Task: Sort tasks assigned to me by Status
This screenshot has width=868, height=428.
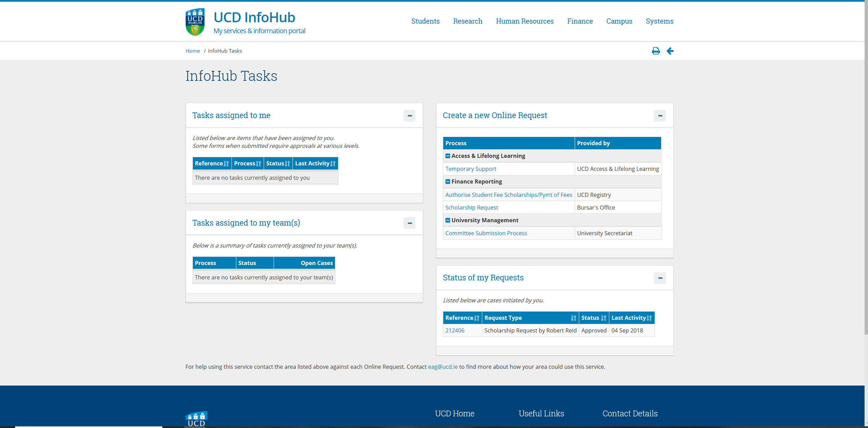Action: pos(278,163)
